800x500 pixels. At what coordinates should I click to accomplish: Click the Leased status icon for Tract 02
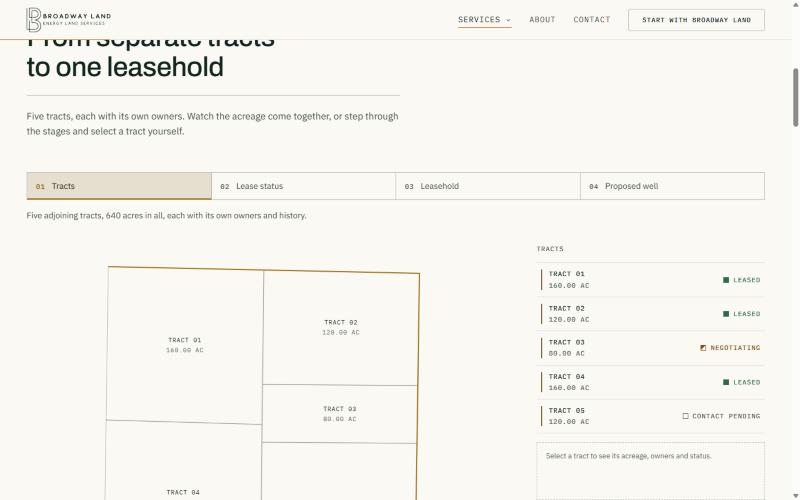(x=726, y=314)
